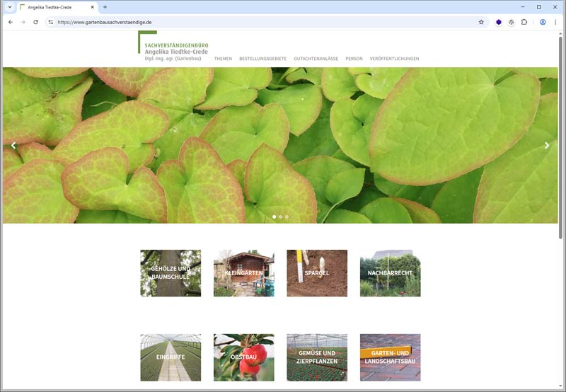Open the Extensions puzzle-piece icon

coord(524,22)
